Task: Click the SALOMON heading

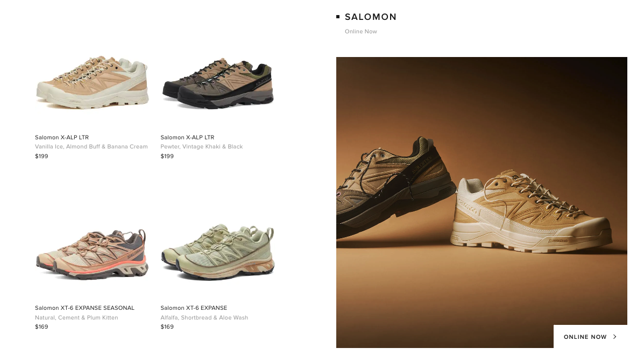Action: 371,17
